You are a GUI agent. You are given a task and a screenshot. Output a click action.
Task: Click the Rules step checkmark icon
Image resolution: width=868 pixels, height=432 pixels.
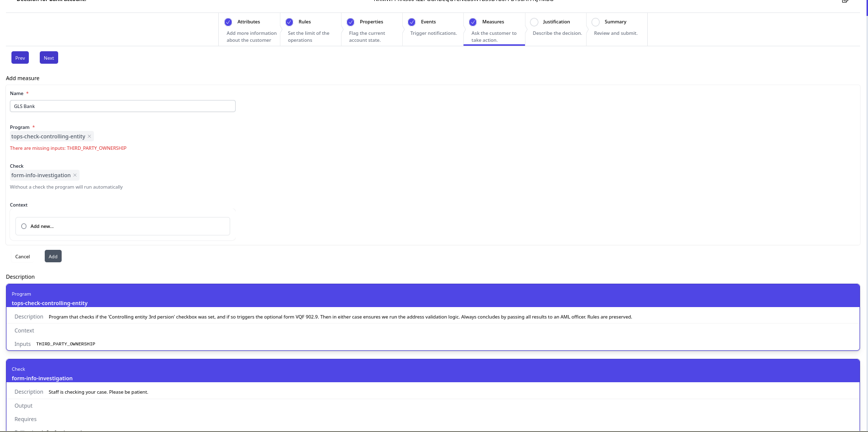coord(289,22)
